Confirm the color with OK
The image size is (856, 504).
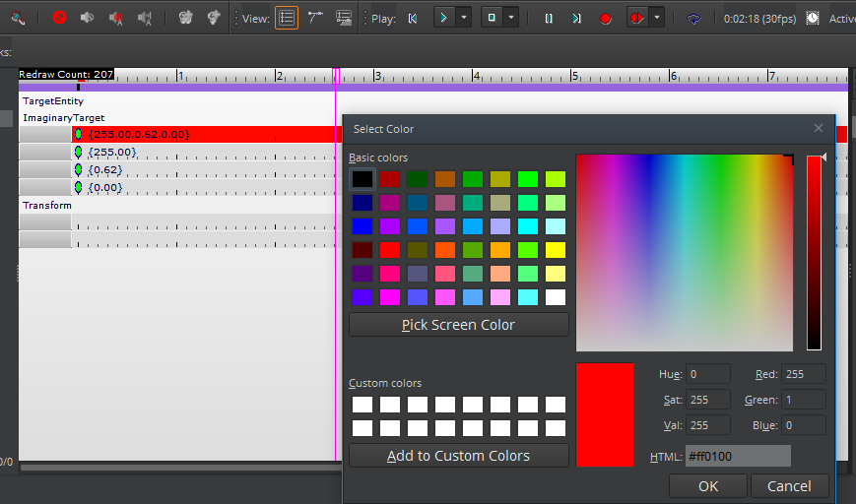point(707,485)
